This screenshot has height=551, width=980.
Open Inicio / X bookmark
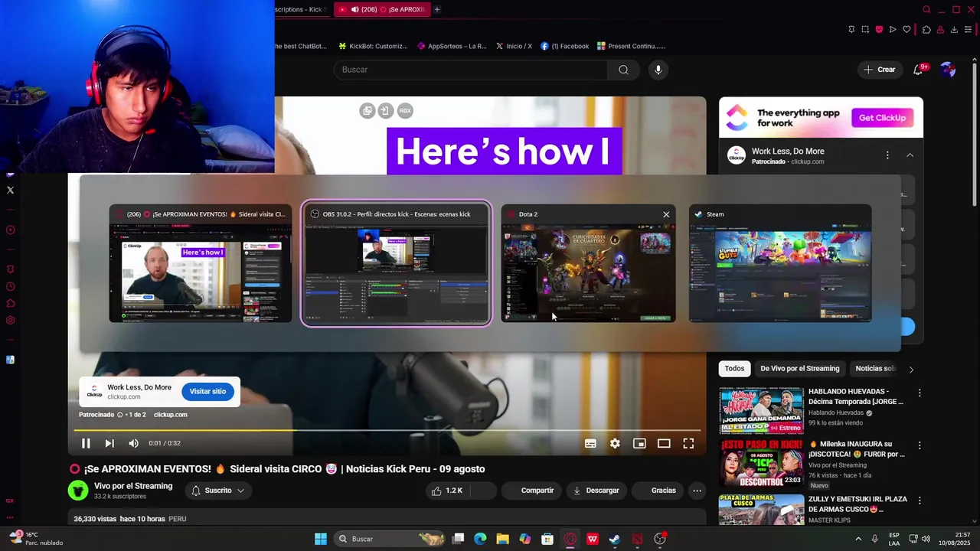pyautogui.click(x=514, y=46)
